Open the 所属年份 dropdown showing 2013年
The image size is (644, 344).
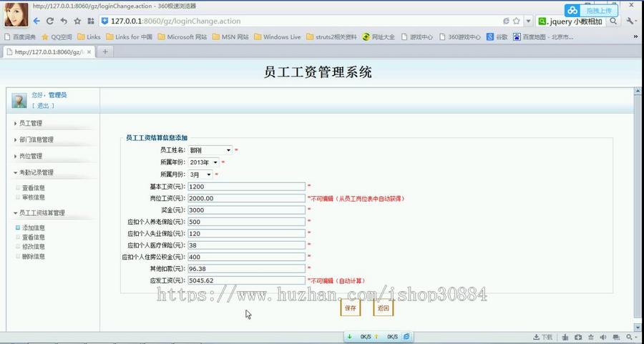coord(204,162)
